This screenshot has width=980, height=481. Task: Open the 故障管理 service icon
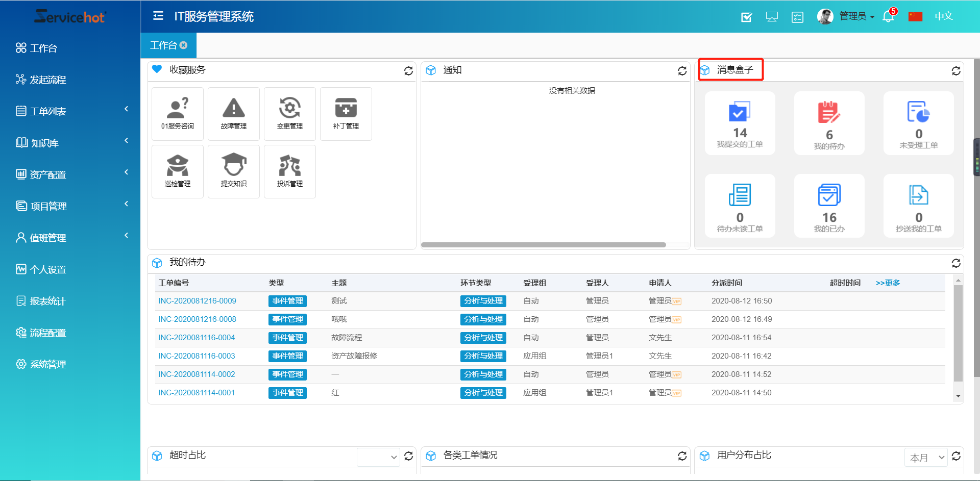tap(234, 114)
